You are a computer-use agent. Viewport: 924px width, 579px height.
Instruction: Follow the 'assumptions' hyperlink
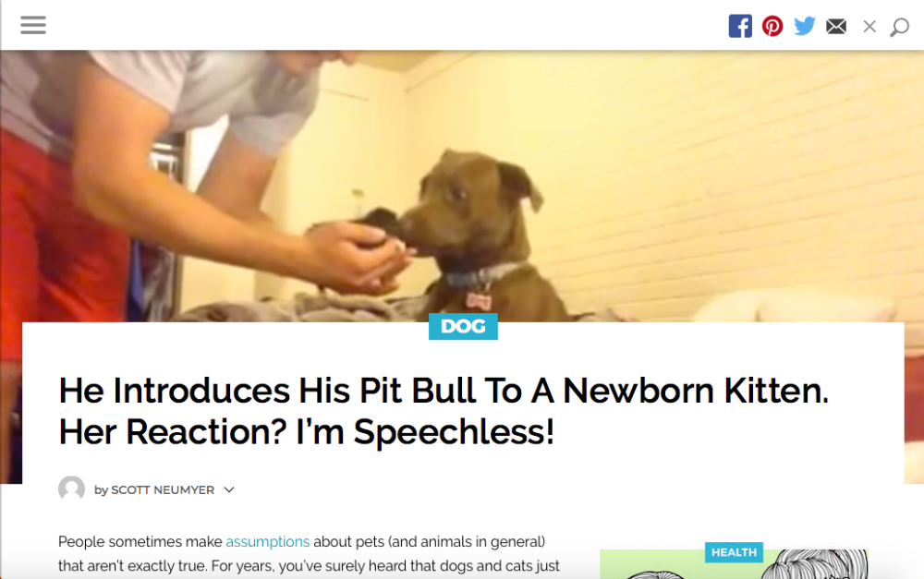(x=268, y=541)
